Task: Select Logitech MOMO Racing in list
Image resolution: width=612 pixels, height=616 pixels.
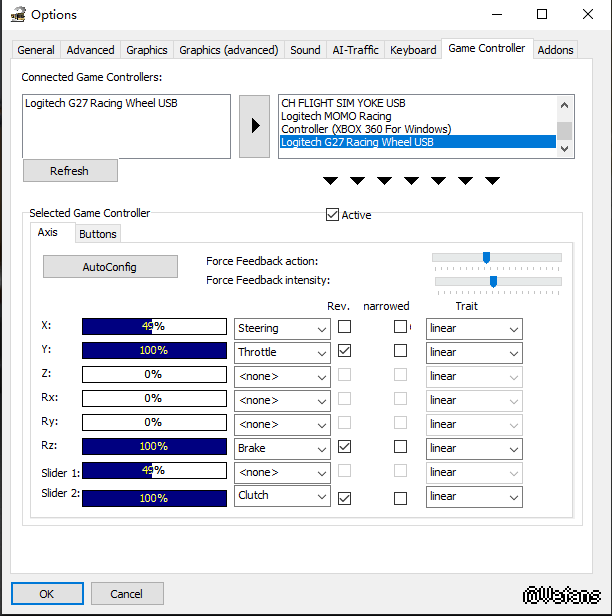Action: click(x=336, y=116)
